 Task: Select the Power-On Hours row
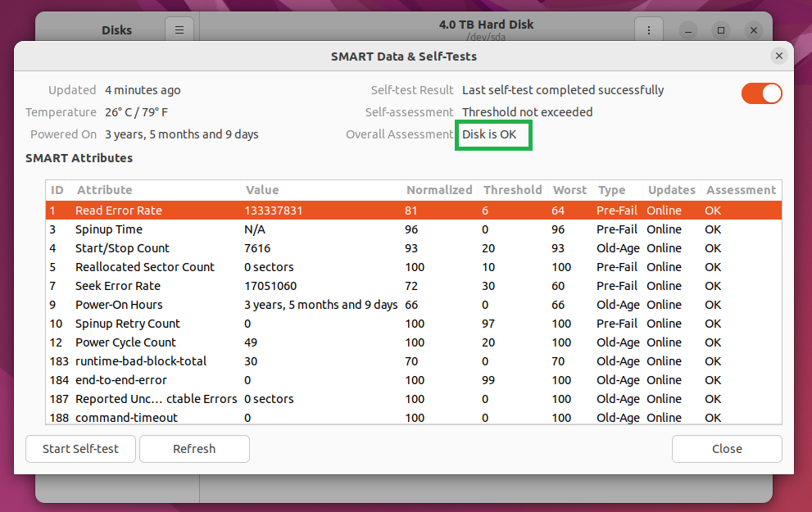(x=414, y=305)
